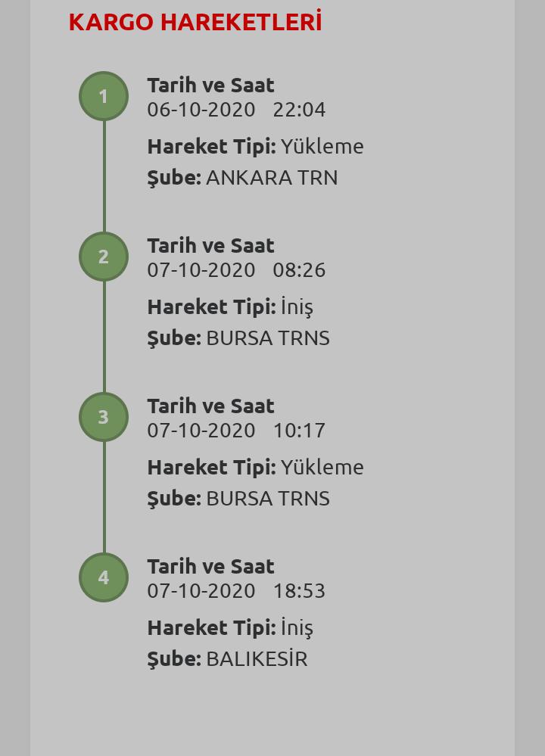
Task: Click timeline line between steps 1 and 2
Action: (104, 176)
